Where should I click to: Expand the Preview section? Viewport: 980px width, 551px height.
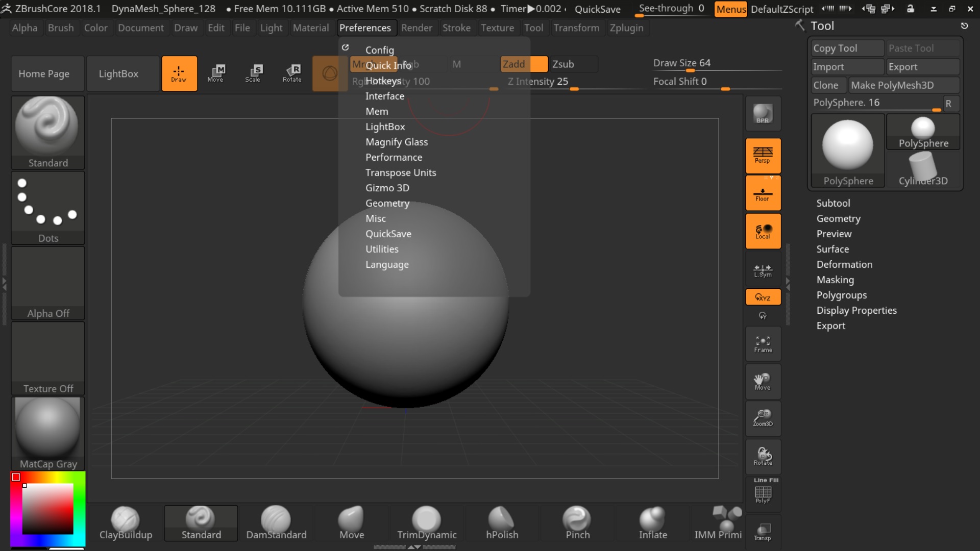tap(834, 234)
